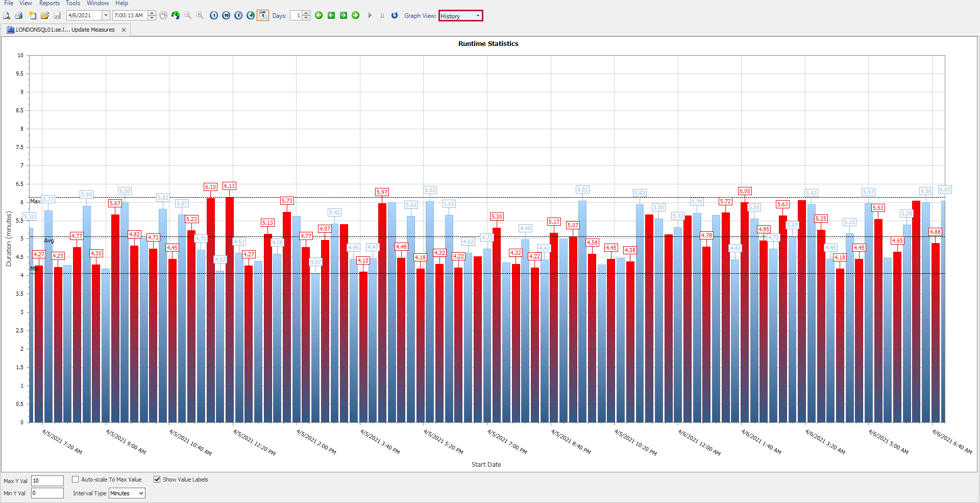Screen dimensions: 980x503
Task: Click the zoom in magnifier icon
Action: pyautogui.click(x=200, y=16)
